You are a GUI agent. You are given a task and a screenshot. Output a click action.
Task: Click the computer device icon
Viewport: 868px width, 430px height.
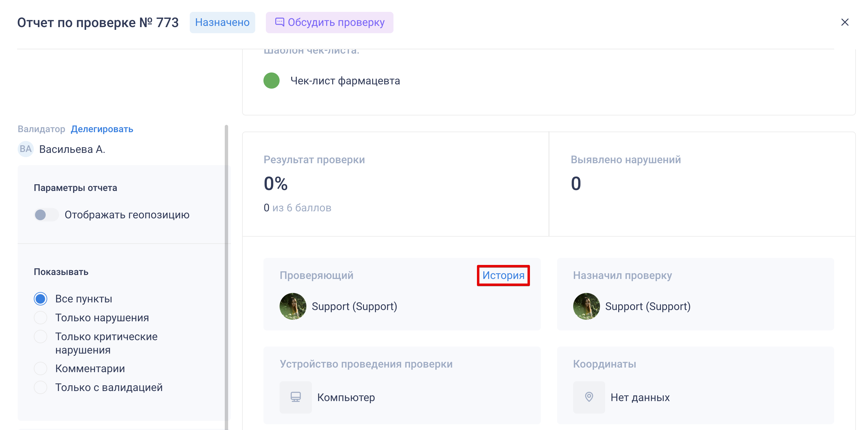(295, 397)
